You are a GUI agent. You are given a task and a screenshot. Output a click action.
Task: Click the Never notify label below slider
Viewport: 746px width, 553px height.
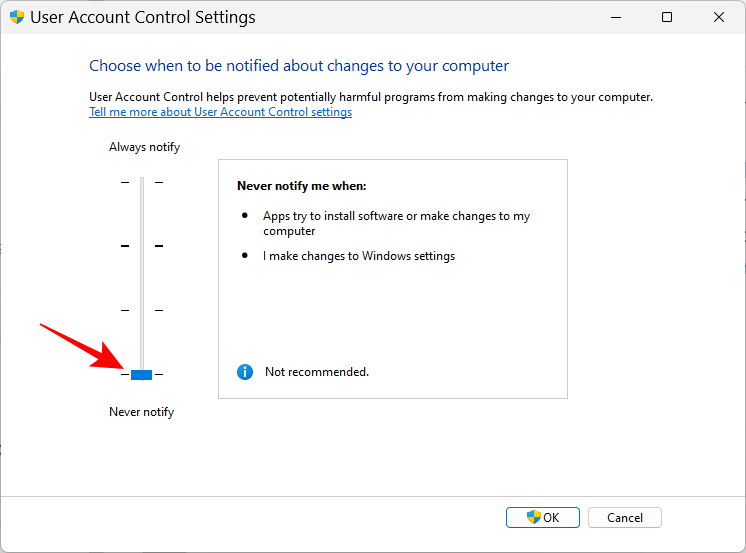141,412
